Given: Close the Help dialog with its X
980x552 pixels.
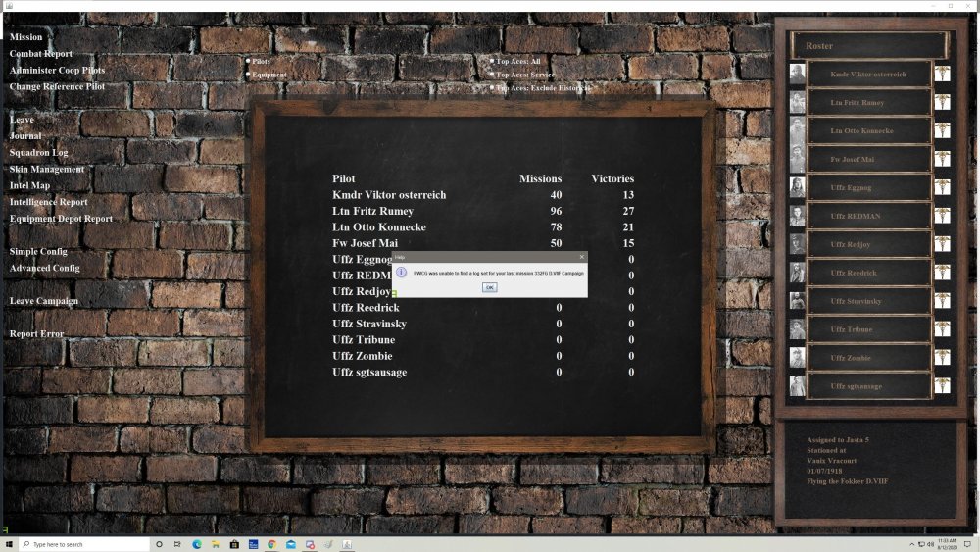Looking at the screenshot, I should point(582,257).
